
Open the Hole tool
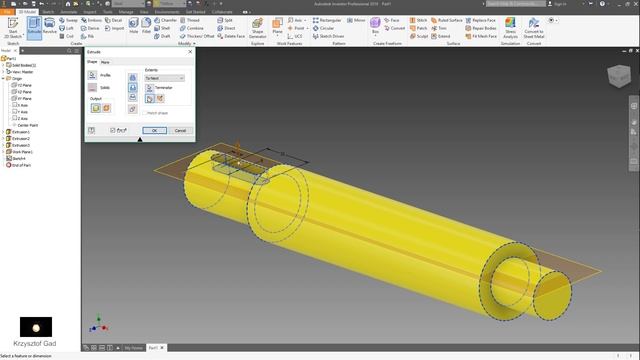pyautogui.click(x=133, y=26)
